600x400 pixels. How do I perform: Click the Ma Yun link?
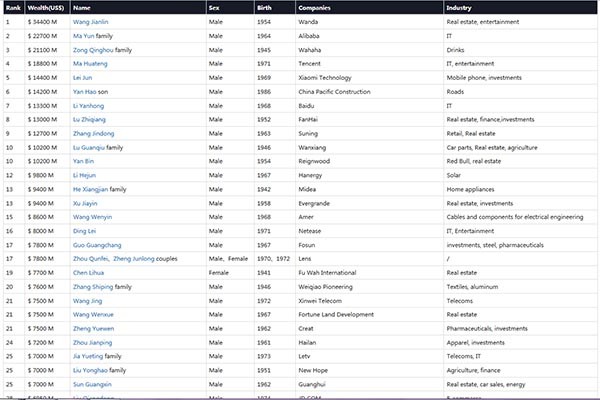pos(84,35)
